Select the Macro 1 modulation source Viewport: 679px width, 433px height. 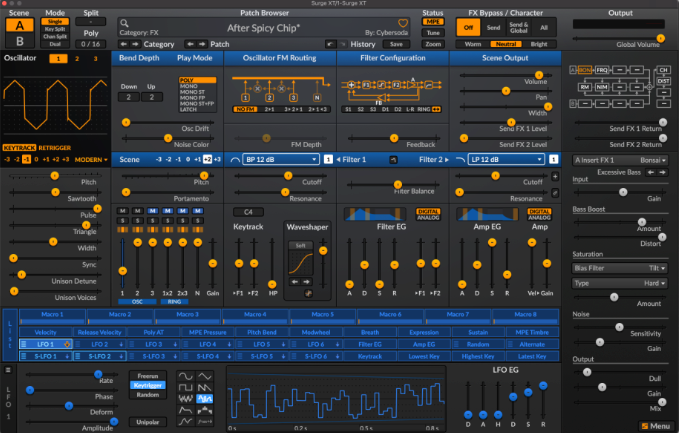pyautogui.click(x=52, y=317)
